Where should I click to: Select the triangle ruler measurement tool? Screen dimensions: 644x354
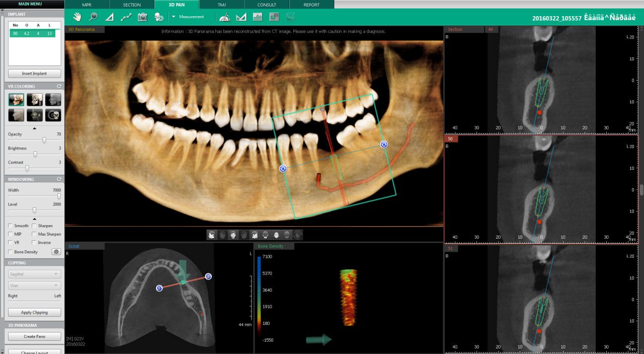109,17
